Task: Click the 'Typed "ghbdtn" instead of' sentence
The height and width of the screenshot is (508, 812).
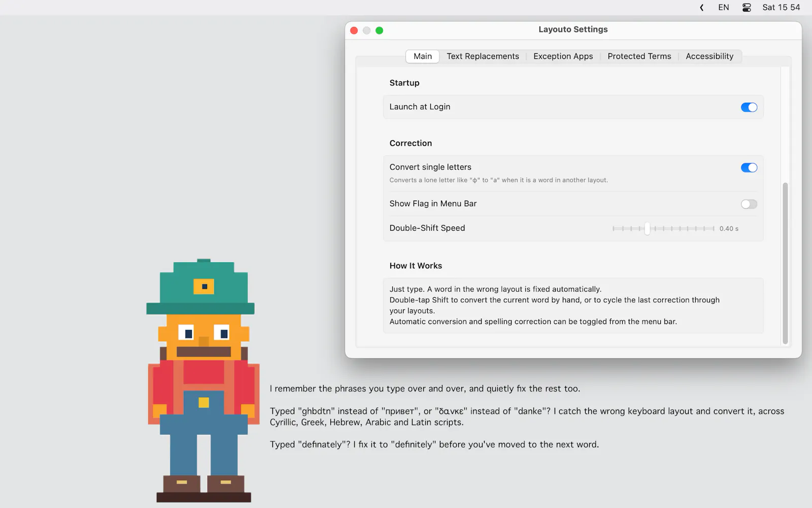Action: (527, 417)
